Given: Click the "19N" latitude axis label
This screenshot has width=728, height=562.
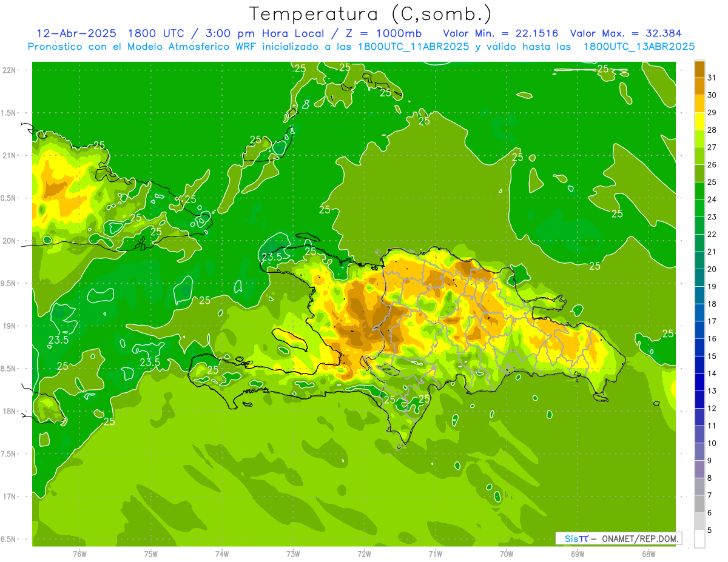Looking at the screenshot, I should (10, 326).
